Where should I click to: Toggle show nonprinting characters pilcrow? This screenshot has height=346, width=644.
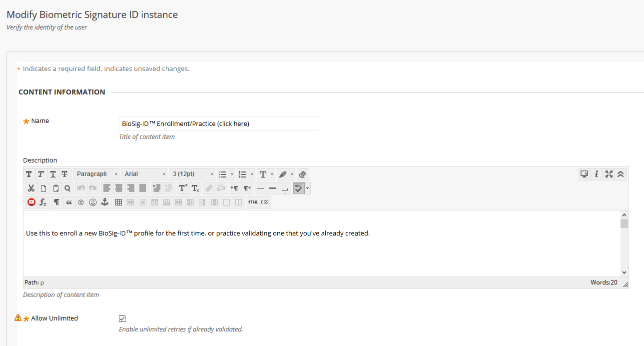pos(56,202)
